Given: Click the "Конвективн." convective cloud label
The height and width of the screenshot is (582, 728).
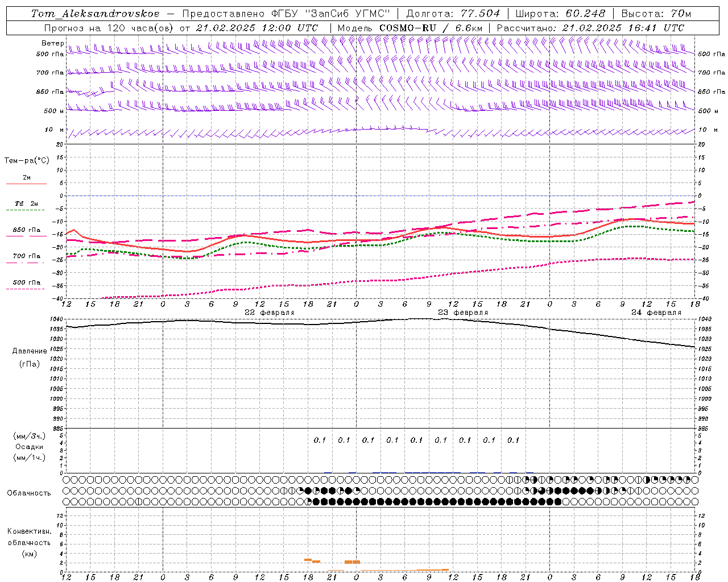Looking at the screenshot, I should 30,531.
